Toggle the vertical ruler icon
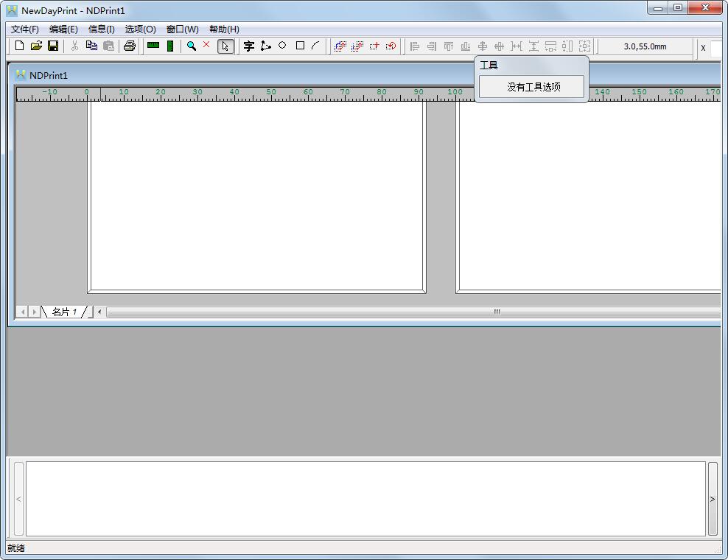This screenshot has height=560, width=728. (170, 46)
